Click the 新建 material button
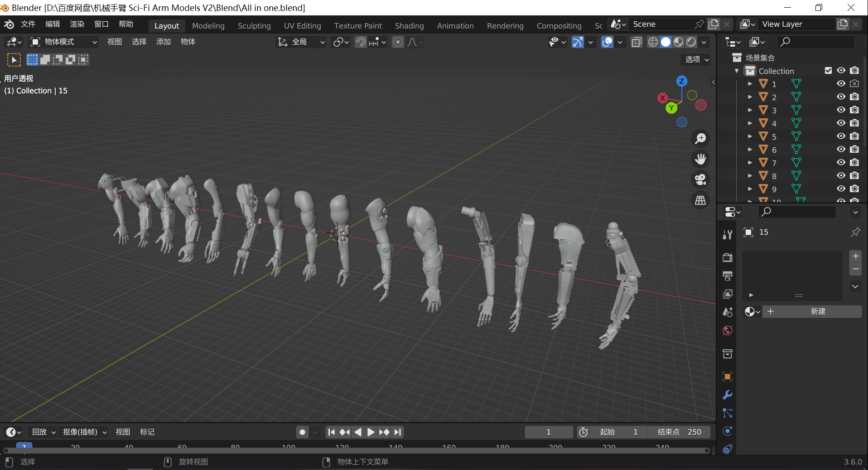This screenshot has width=868, height=470. [817, 311]
